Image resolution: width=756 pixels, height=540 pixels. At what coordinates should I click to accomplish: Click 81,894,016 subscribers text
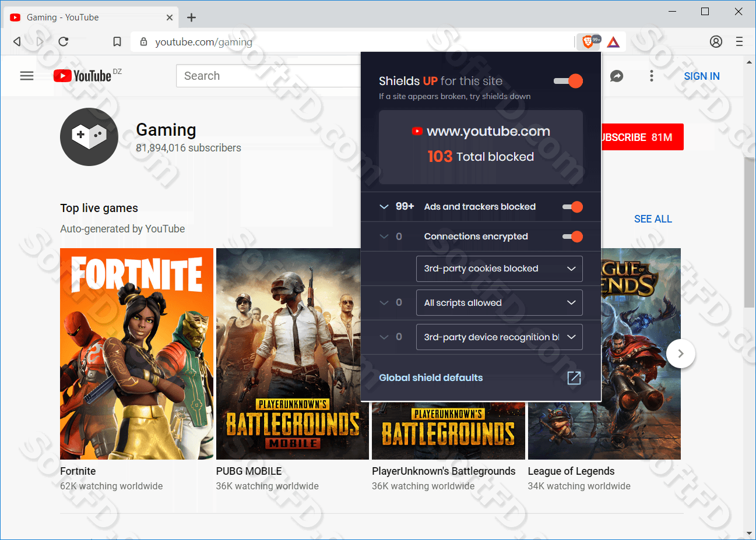tap(188, 148)
